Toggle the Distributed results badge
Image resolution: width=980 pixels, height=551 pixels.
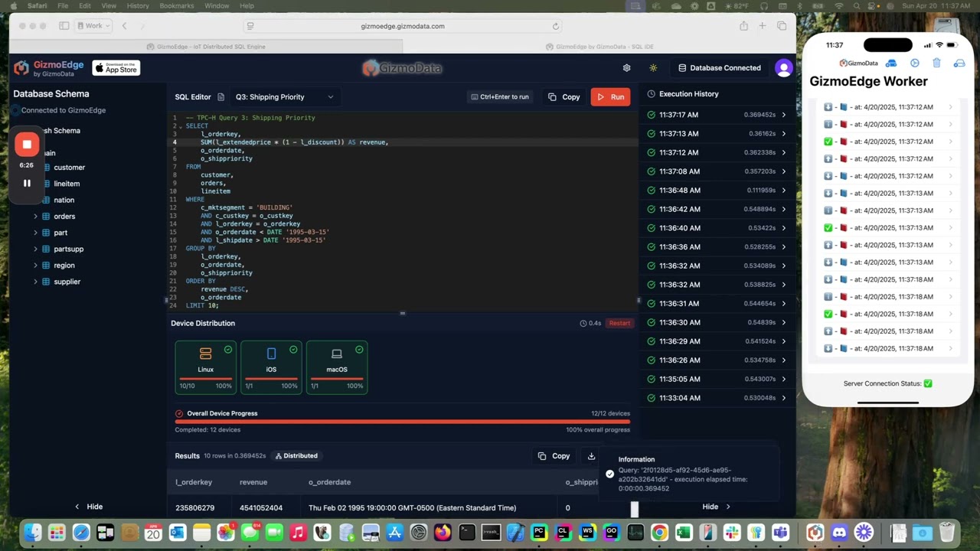pyautogui.click(x=296, y=456)
